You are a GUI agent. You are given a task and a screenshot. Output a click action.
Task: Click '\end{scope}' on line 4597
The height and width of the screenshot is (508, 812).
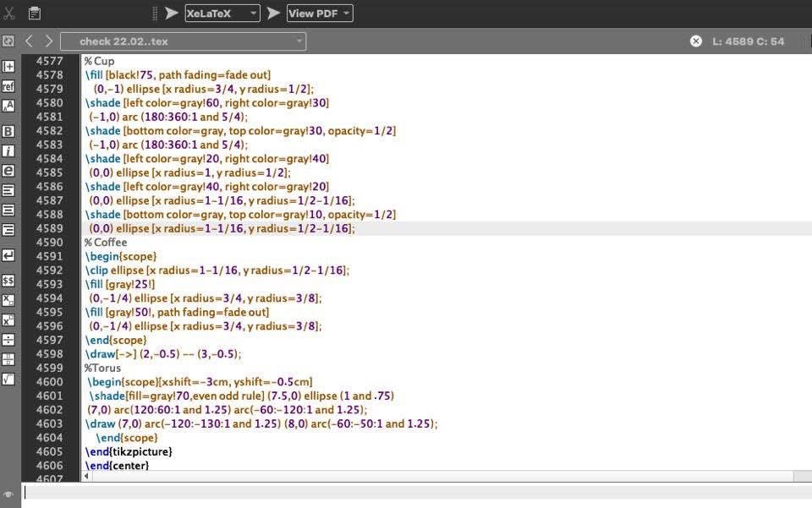116,341
